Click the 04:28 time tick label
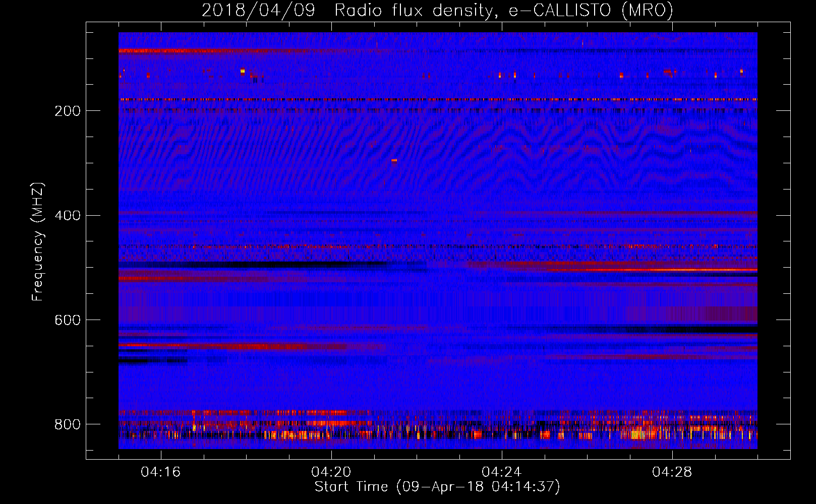 click(x=672, y=472)
